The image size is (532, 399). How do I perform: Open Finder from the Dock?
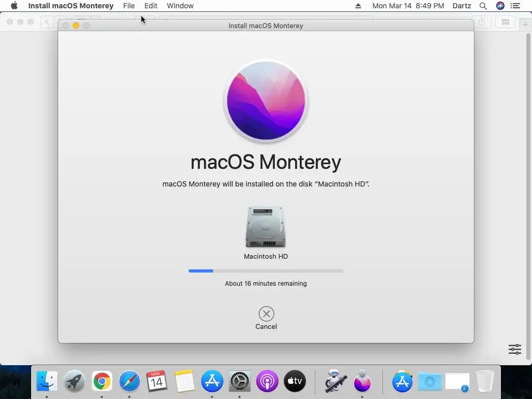[46, 381]
